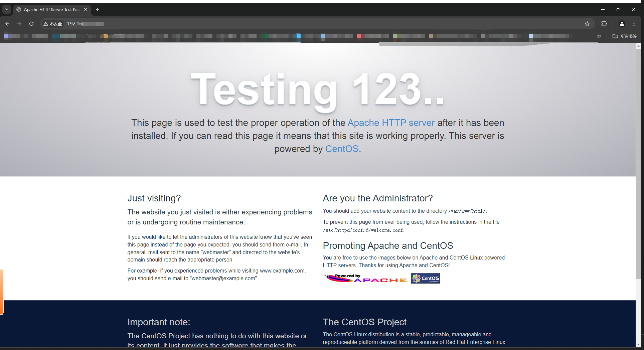Click the scrollbar down arrow
The width and height of the screenshot is (644, 350).
click(x=638, y=344)
